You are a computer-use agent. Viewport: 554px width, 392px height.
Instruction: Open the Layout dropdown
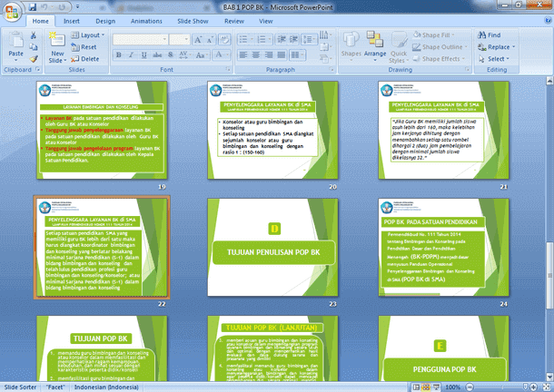(88, 35)
